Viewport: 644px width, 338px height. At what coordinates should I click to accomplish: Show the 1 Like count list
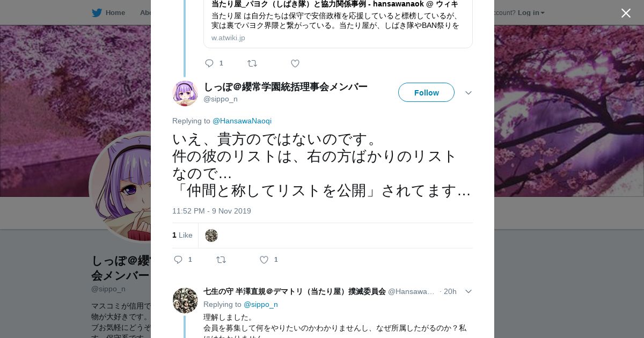click(x=182, y=235)
